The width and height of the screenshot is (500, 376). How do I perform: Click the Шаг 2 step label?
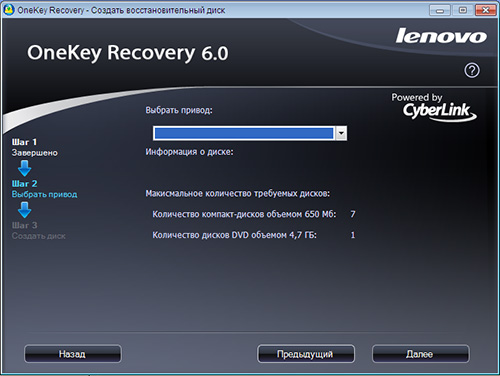pos(24,184)
